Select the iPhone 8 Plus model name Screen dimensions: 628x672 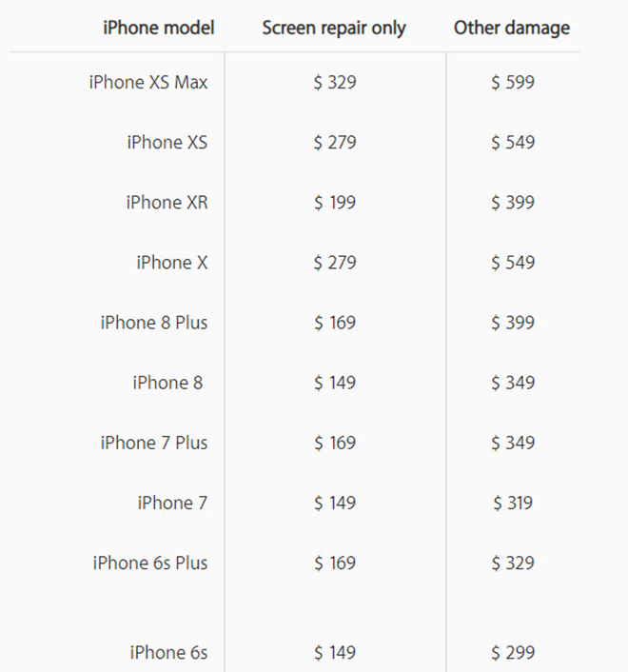(x=154, y=323)
